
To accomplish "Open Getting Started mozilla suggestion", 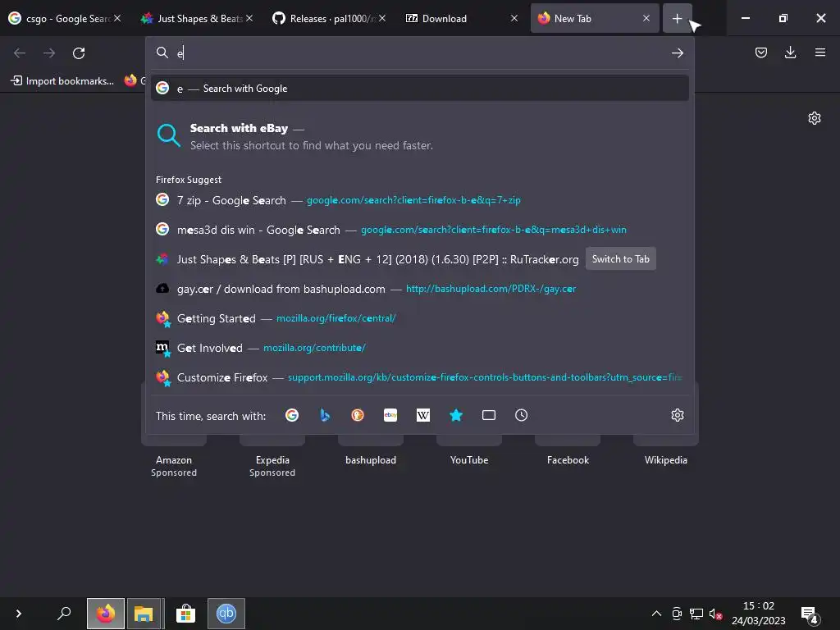I will (420, 318).
